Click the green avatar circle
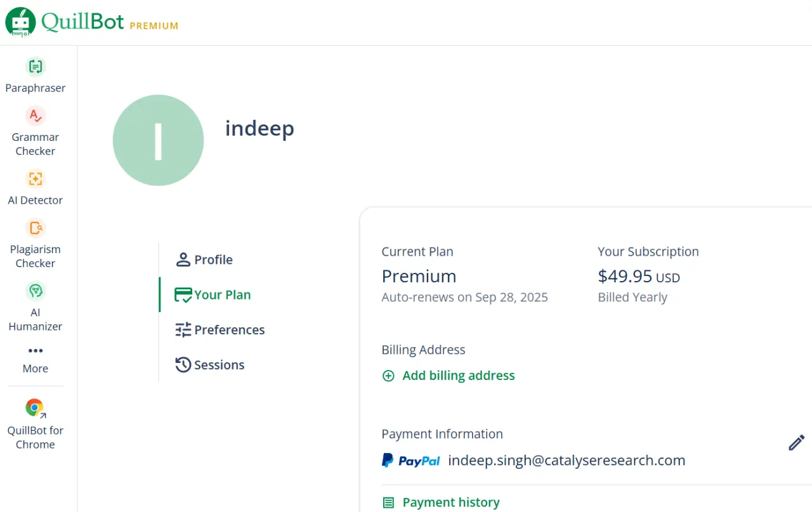This screenshot has height=512, width=812. click(158, 140)
